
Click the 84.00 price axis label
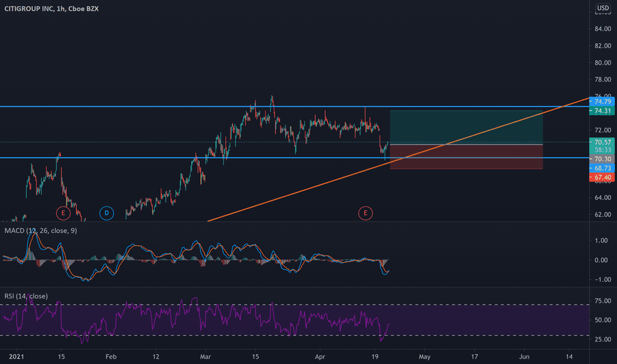point(603,28)
